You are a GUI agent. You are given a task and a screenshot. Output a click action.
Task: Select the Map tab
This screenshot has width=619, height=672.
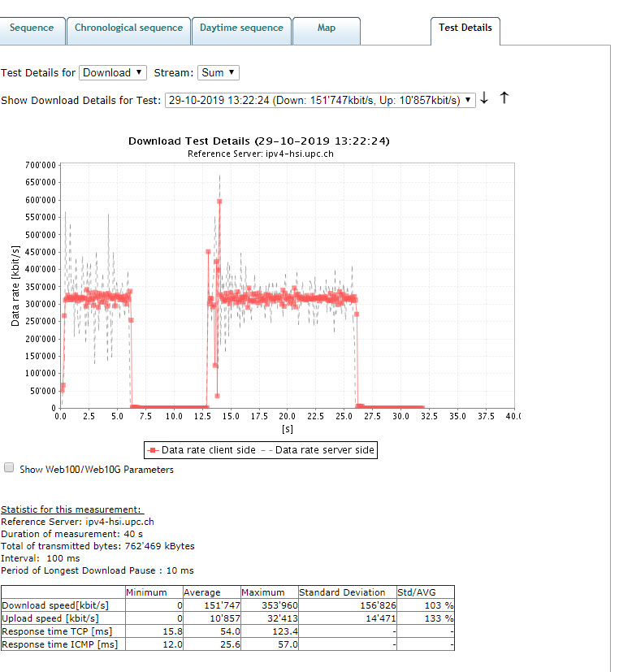pos(326,28)
